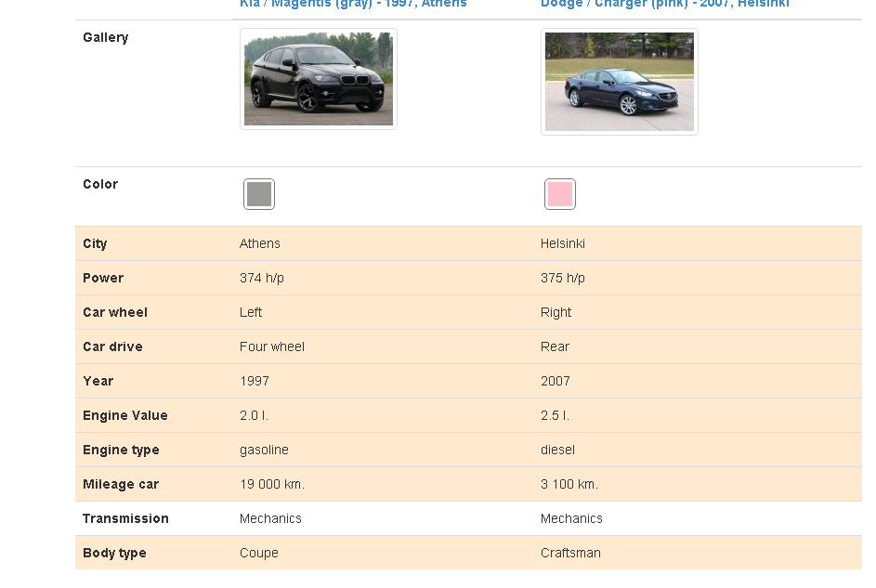Click the Athens value in the City row

tap(260, 243)
